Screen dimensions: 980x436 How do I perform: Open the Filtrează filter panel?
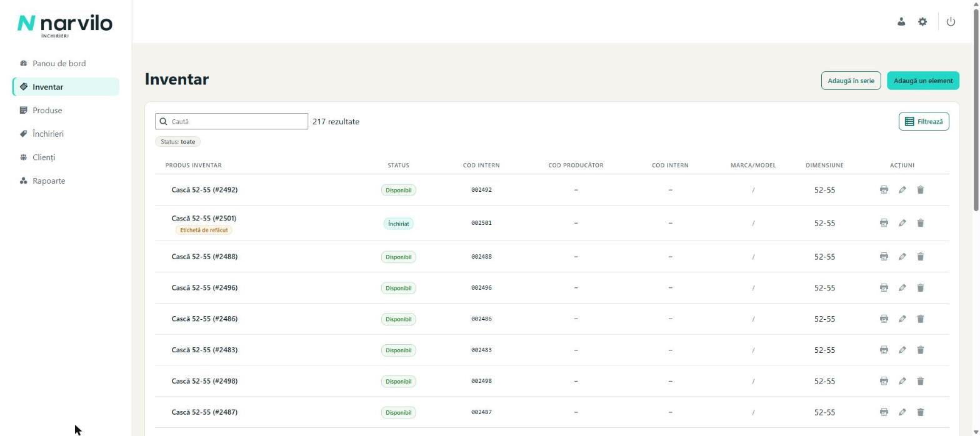[x=924, y=122]
